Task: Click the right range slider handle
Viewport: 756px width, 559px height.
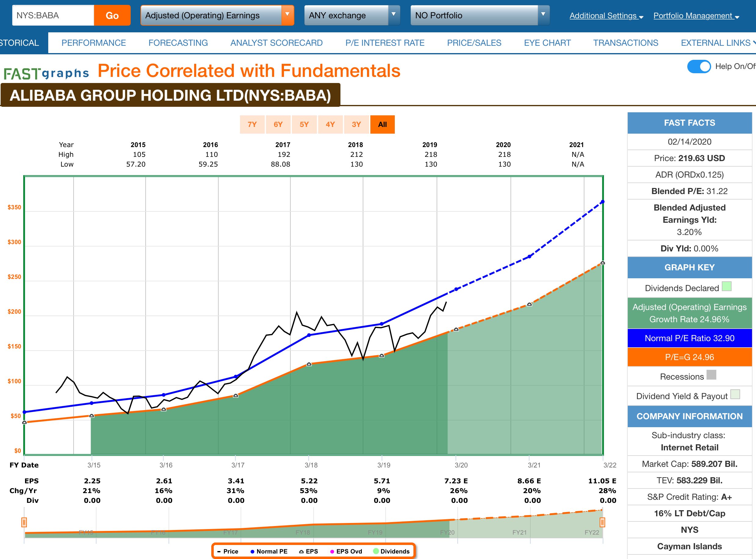Action: (602, 522)
